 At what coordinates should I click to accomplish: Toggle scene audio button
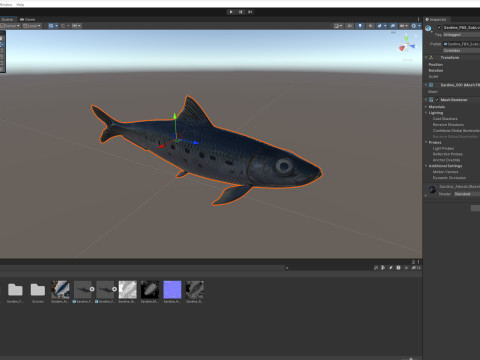pyautogui.click(x=370, y=26)
